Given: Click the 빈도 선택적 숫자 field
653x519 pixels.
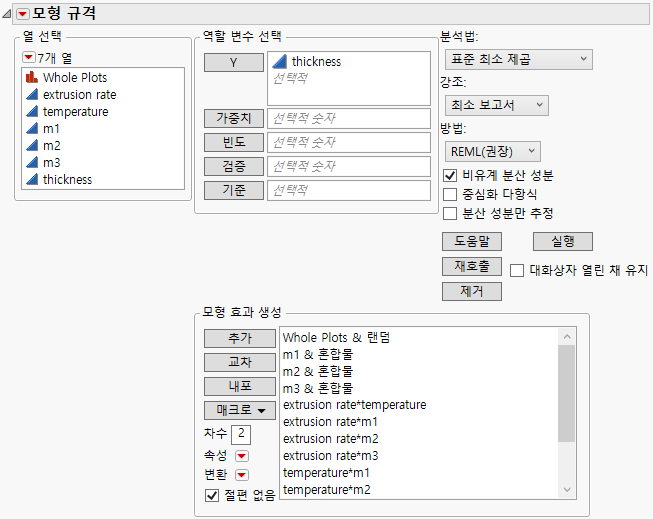Looking at the screenshot, I should [349, 143].
